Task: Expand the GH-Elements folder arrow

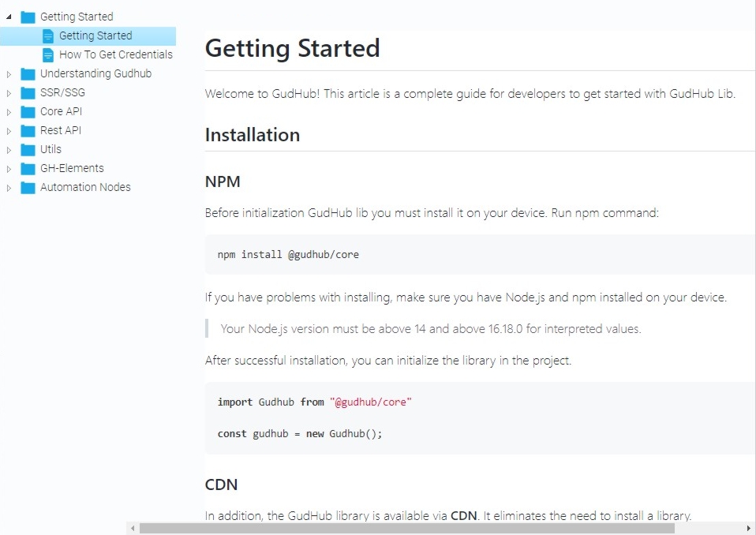Action: tap(9, 169)
